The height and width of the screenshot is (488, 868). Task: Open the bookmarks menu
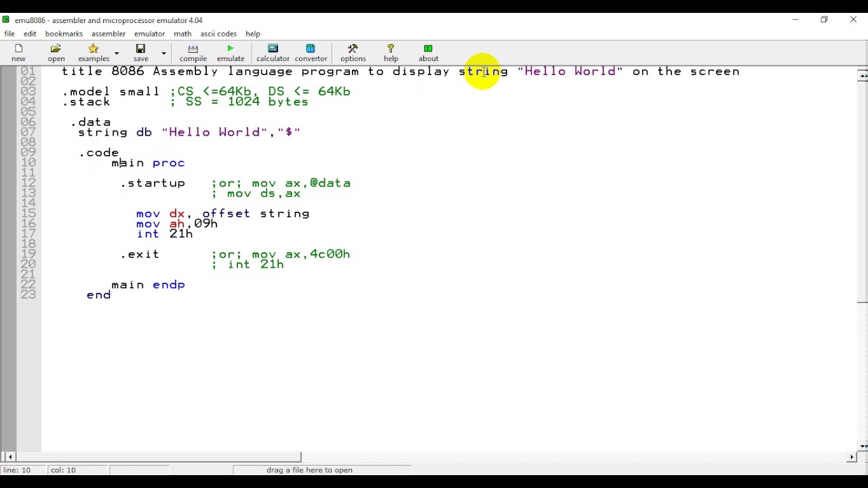[x=64, y=34]
